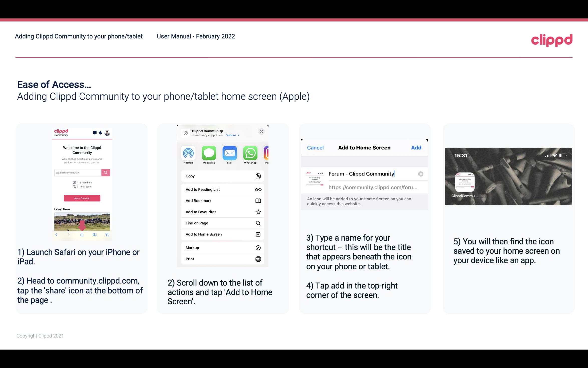Viewport: 588px width, 368px height.
Task: Click Cancel on the Add to Home Screen dialog
Action: 315,147
